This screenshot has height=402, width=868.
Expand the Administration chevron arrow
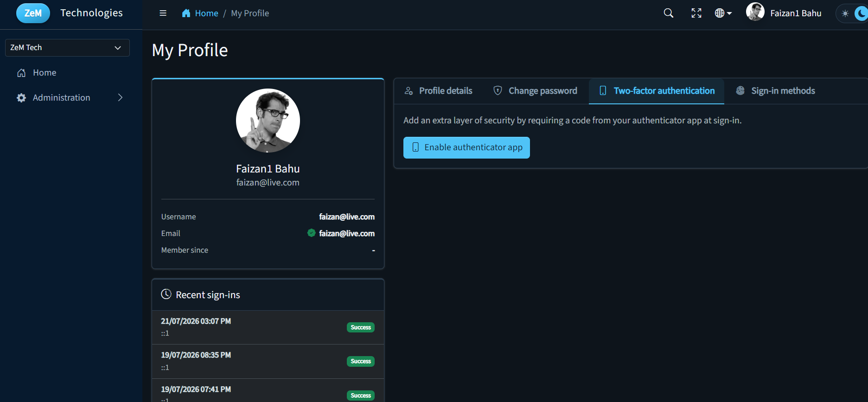(x=120, y=97)
